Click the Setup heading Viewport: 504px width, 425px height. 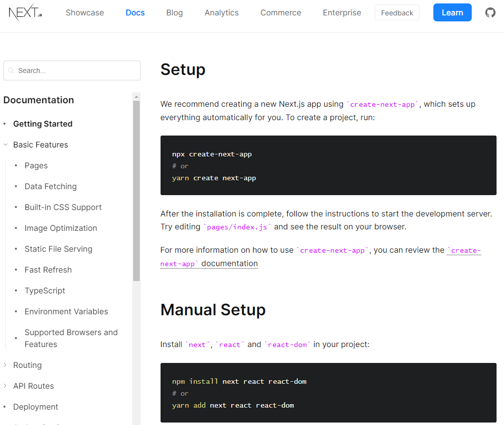(x=183, y=70)
